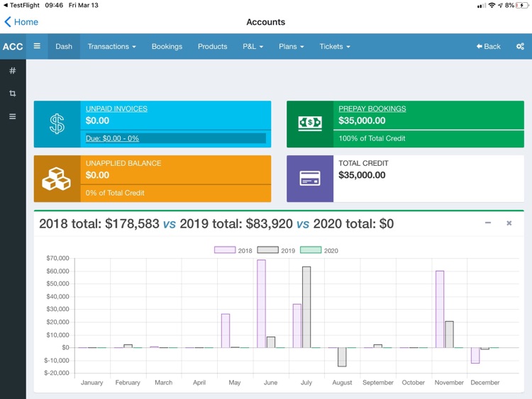Expand the P&L dropdown
The image size is (532, 399).
coord(253,47)
